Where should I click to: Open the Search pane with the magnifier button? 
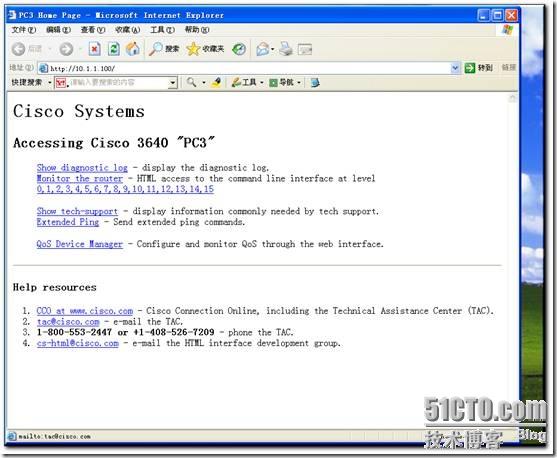pos(164,49)
